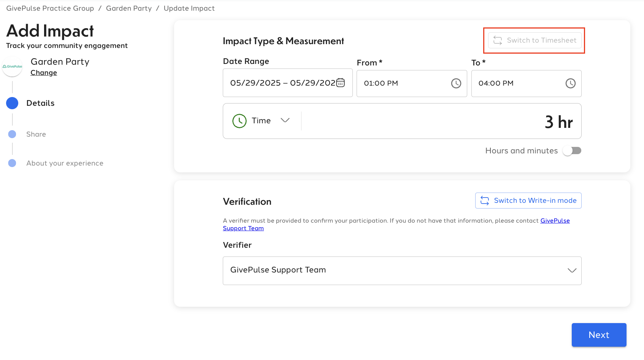Open the From time clock picker

[456, 83]
